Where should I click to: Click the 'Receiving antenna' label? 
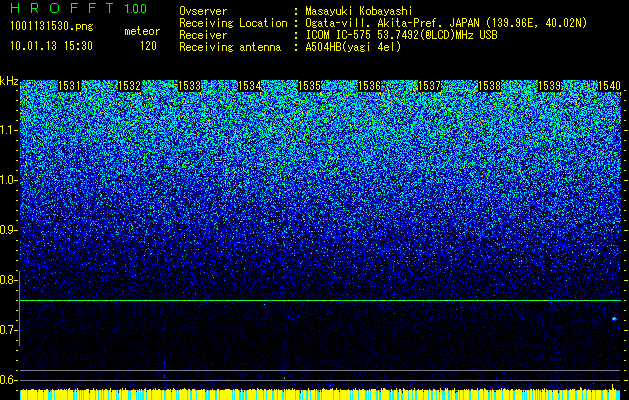230,47
